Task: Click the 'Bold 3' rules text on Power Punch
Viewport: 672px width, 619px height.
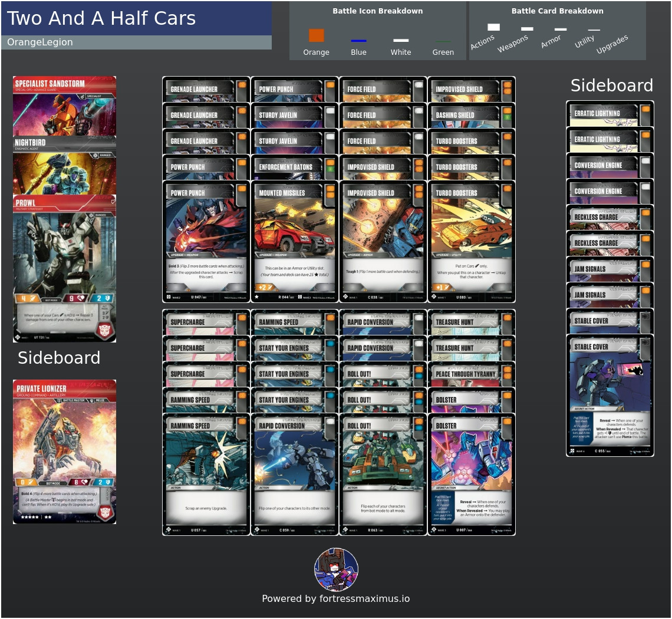Action: point(206,266)
